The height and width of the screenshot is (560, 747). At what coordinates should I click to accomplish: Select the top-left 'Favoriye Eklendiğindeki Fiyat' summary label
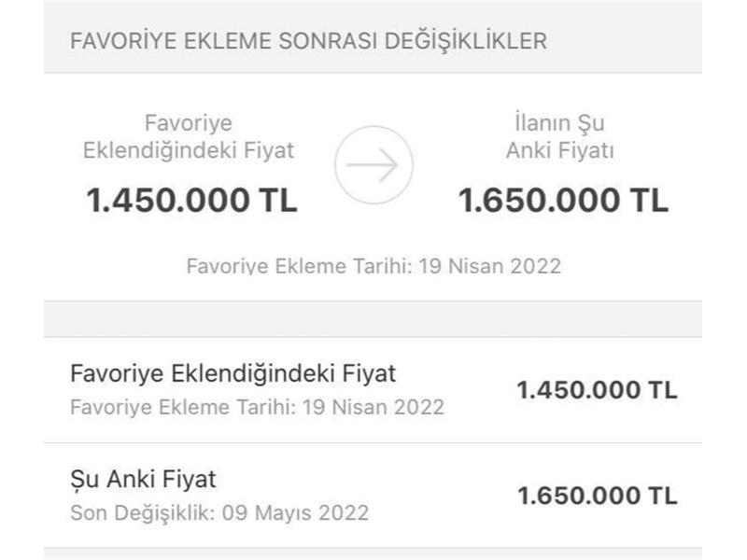pos(189,137)
